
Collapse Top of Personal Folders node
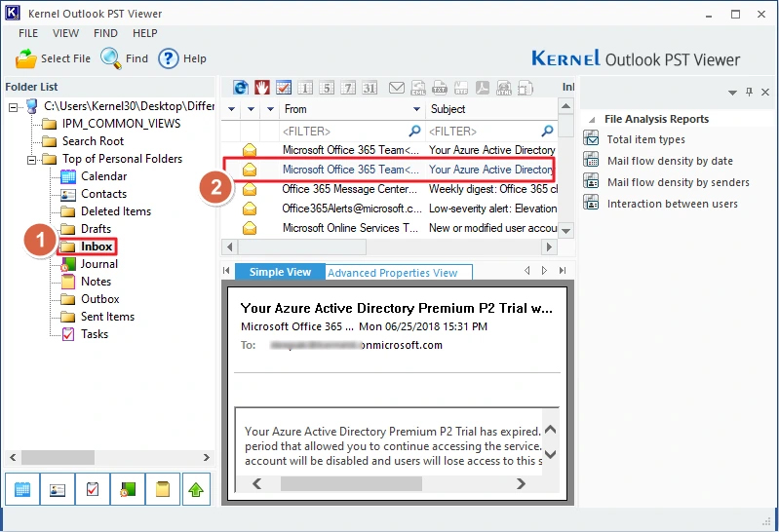pyautogui.click(x=32, y=160)
